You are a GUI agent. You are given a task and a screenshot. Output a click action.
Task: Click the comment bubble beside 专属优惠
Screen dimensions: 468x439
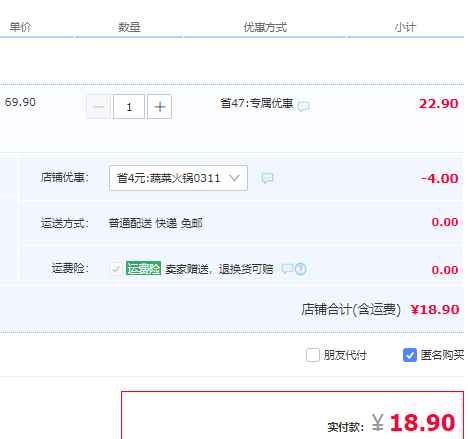(x=303, y=106)
